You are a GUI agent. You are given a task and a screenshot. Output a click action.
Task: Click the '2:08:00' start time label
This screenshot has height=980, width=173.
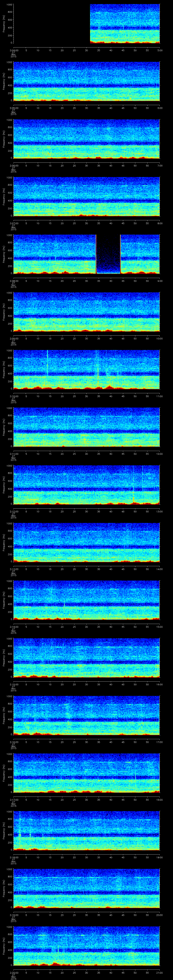click(14, 281)
